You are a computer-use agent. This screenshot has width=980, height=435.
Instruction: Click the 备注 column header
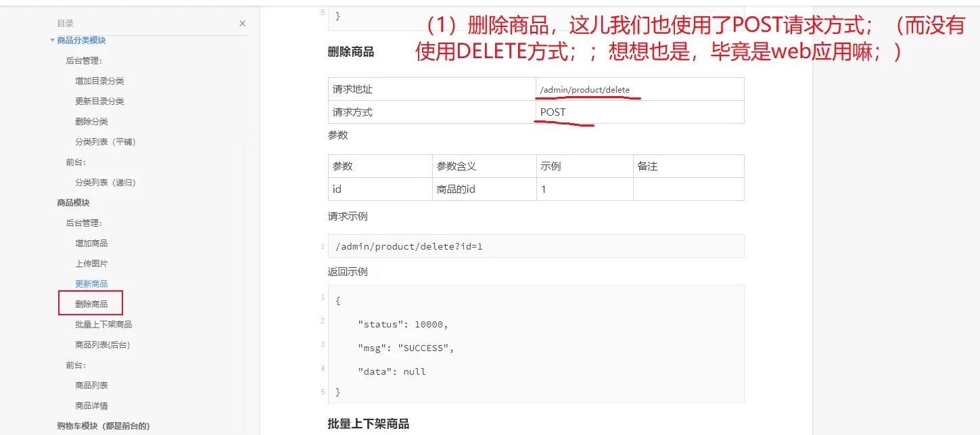(x=689, y=166)
